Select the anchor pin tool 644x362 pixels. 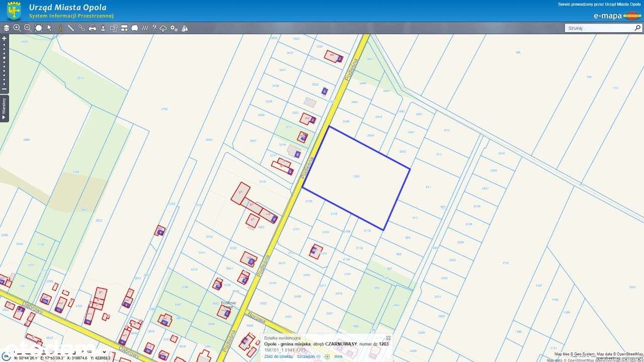pos(103,28)
